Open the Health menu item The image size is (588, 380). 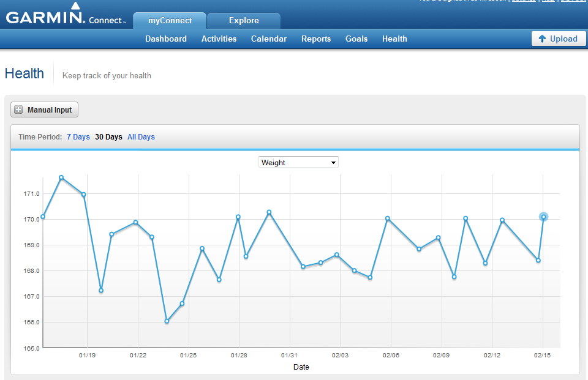(x=394, y=39)
